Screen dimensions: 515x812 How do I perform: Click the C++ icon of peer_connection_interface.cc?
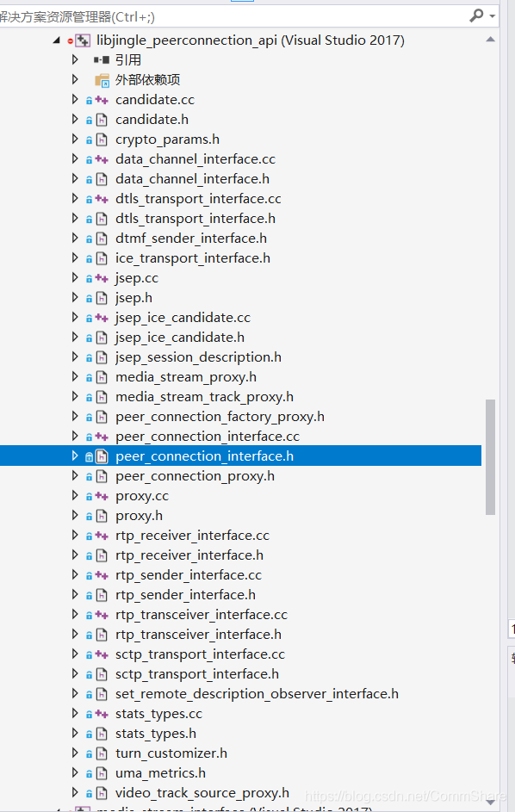(x=102, y=437)
